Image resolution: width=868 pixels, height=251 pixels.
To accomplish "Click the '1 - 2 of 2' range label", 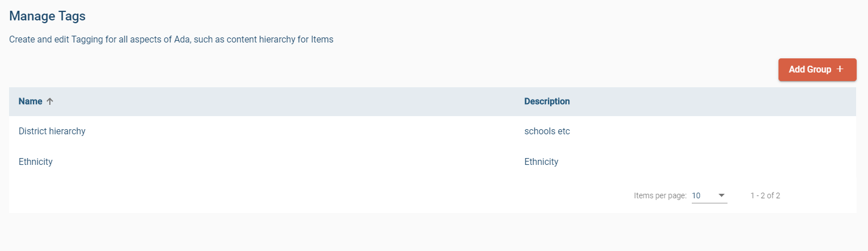I will click(x=765, y=195).
